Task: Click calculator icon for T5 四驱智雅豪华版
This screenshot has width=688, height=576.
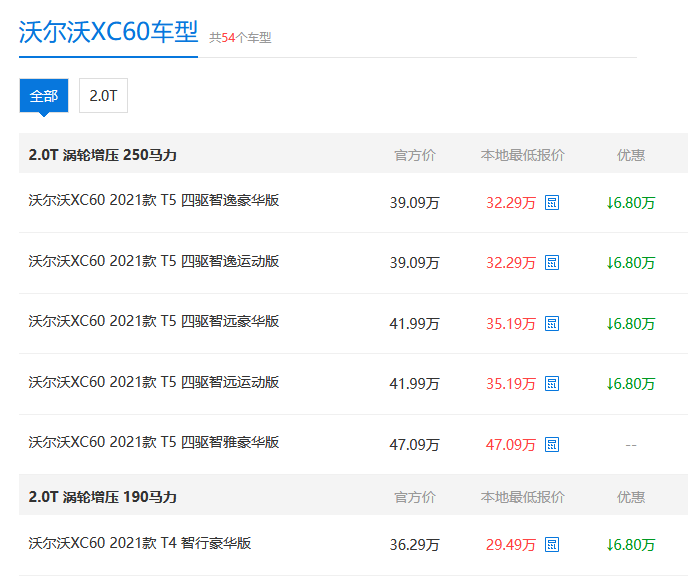Action: coord(552,445)
